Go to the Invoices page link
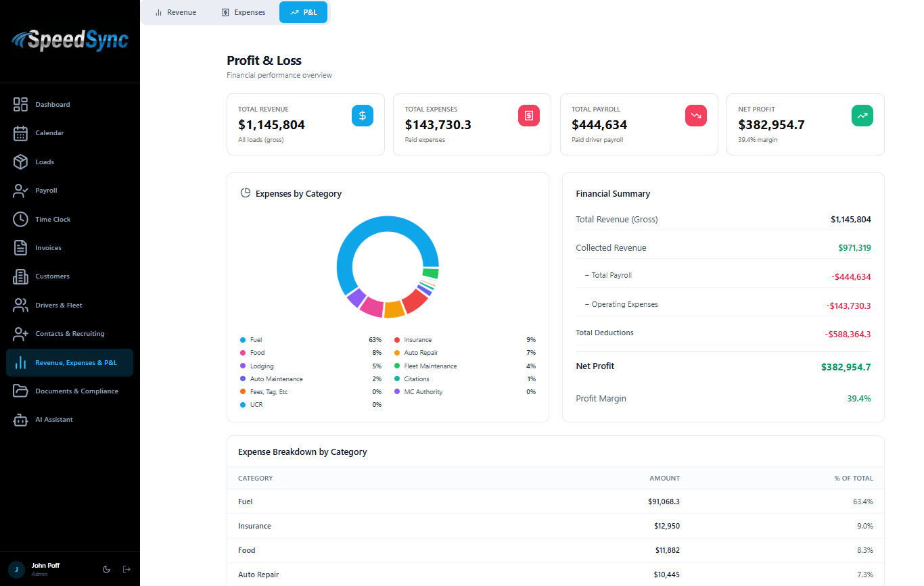 point(70,247)
